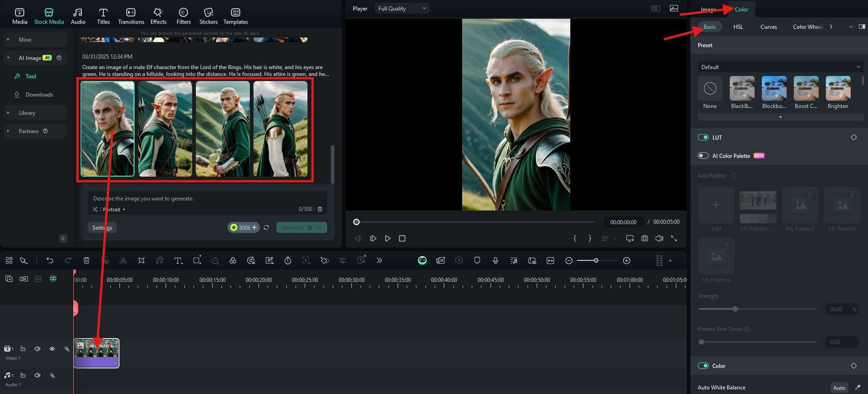Viewport: 868px width, 394px height.
Task: Show more color tabs with right chevron
Action: tap(831, 27)
